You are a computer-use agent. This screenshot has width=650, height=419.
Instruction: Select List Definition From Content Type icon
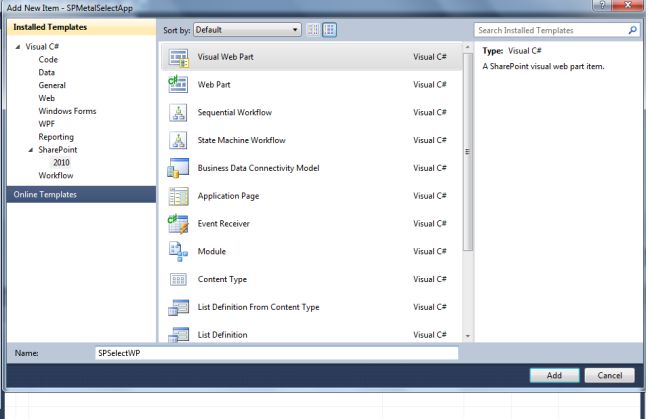179,308
